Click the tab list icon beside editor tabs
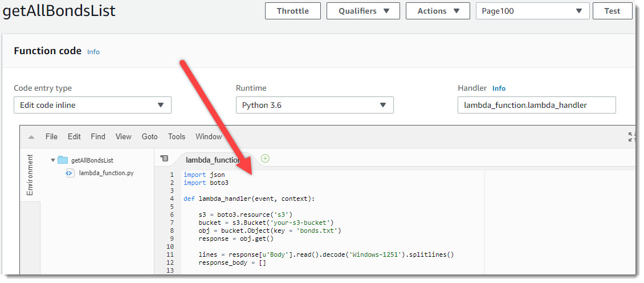 pyautogui.click(x=164, y=159)
